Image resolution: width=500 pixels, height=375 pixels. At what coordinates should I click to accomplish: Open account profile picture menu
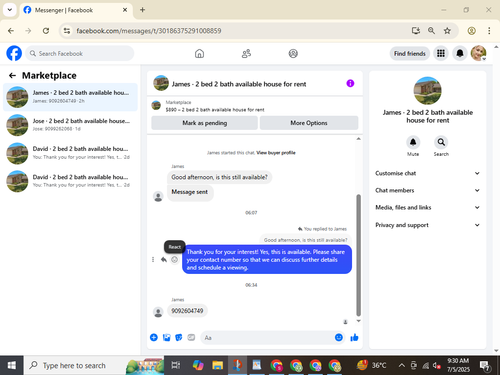point(478,53)
